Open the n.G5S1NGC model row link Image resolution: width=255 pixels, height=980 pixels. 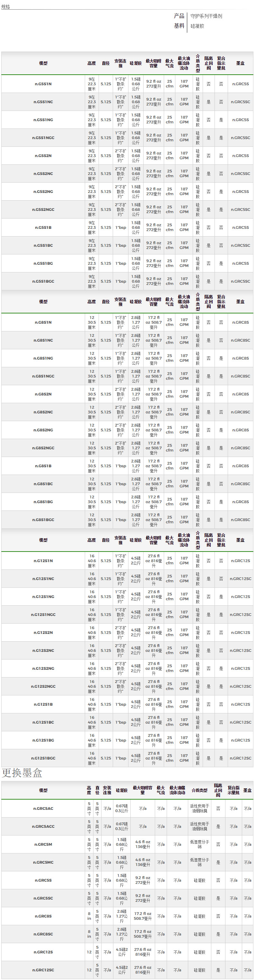pyautogui.click(x=43, y=138)
